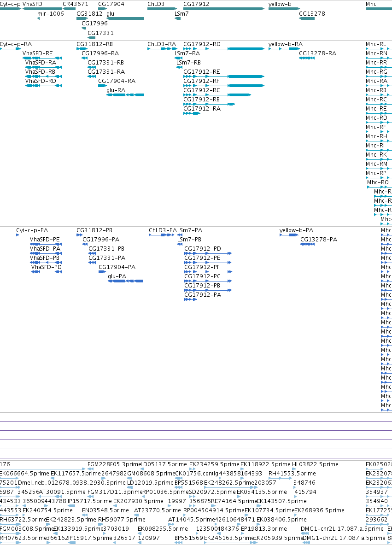Select EST EK098255.5prime
This screenshot has height=545, width=392.
tap(163, 529)
